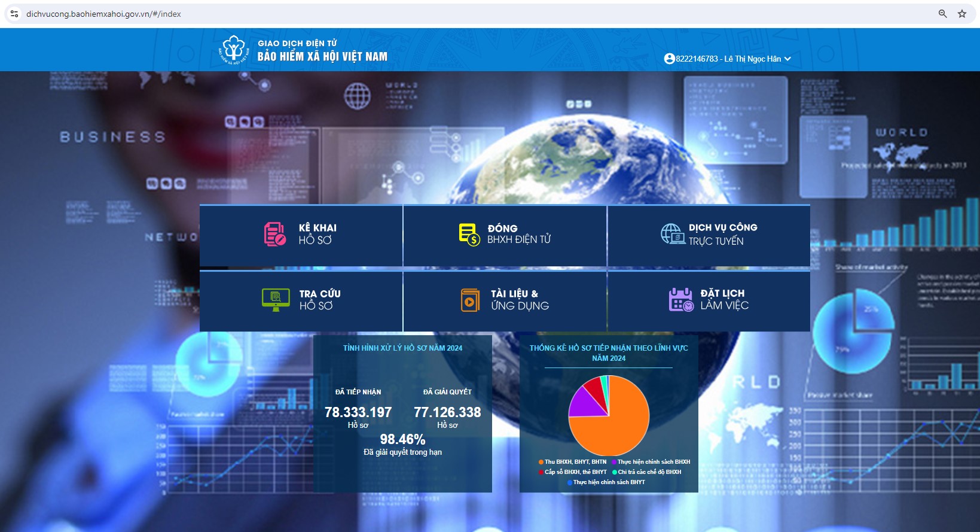Click the Tài liệu & ứng dụng icon
The height and width of the screenshot is (532, 980).
point(470,300)
